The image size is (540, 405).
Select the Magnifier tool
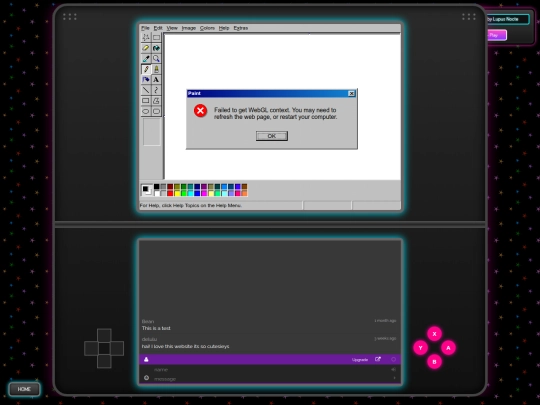pyautogui.click(x=156, y=59)
